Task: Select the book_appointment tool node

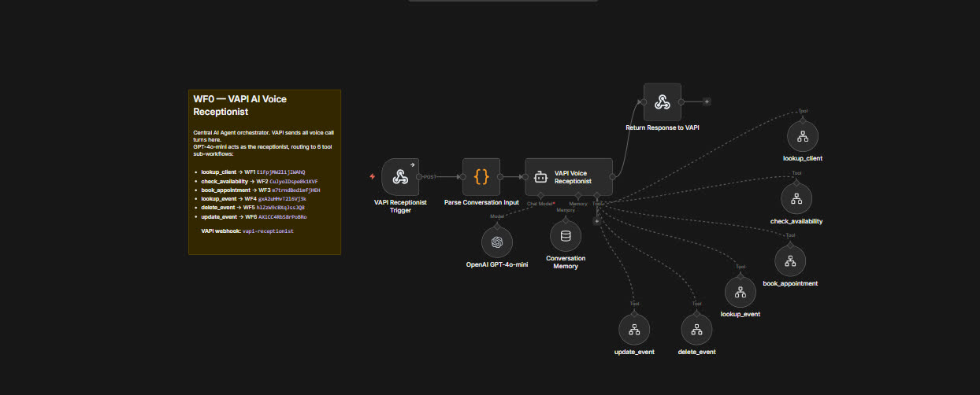Action: pyautogui.click(x=790, y=260)
